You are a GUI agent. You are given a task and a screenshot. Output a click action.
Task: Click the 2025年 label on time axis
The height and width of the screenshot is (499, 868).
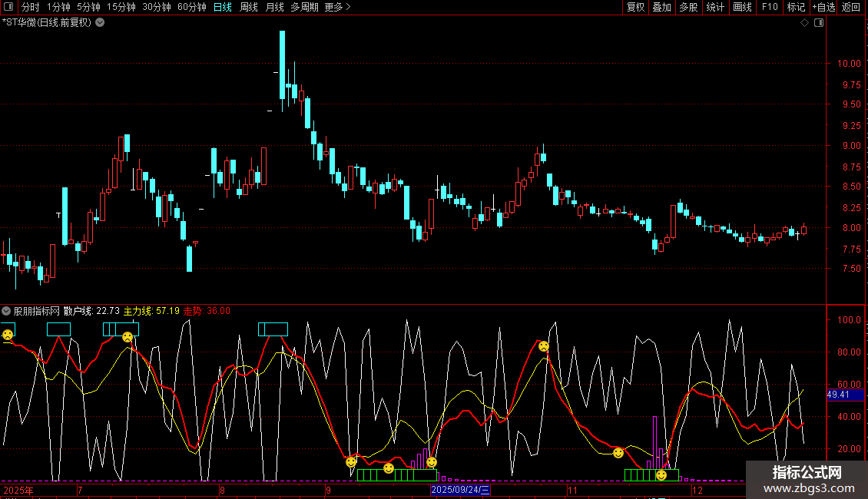click(x=18, y=490)
